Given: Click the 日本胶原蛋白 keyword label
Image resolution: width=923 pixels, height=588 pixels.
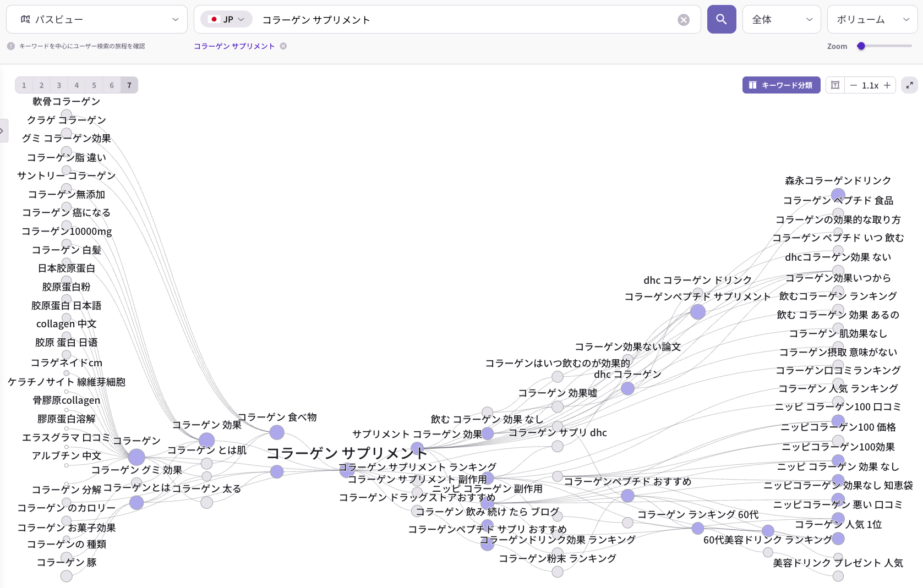Looking at the screenshot, I should (x=67, y=268).
